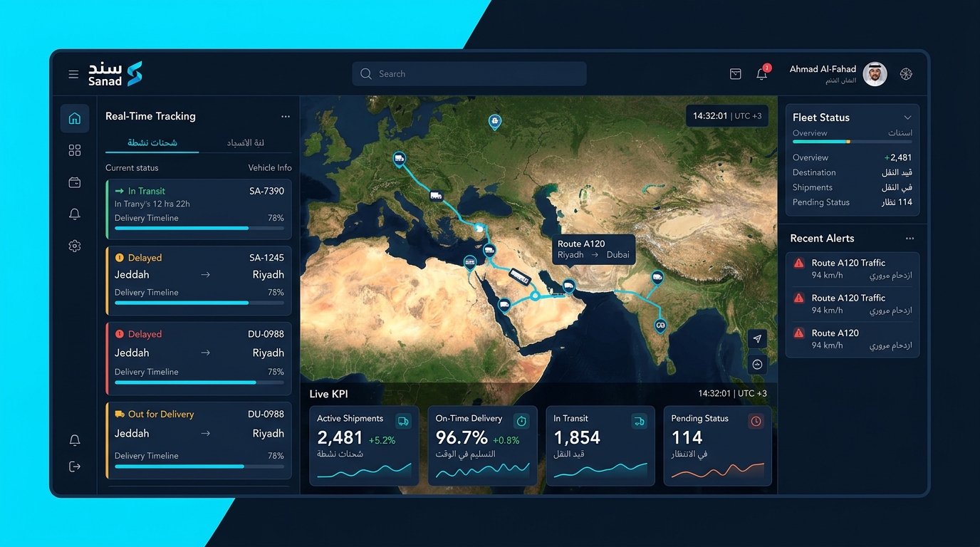Click the round theme icon beside the avatar
The image size is (980, 547).
pos(906,74)
